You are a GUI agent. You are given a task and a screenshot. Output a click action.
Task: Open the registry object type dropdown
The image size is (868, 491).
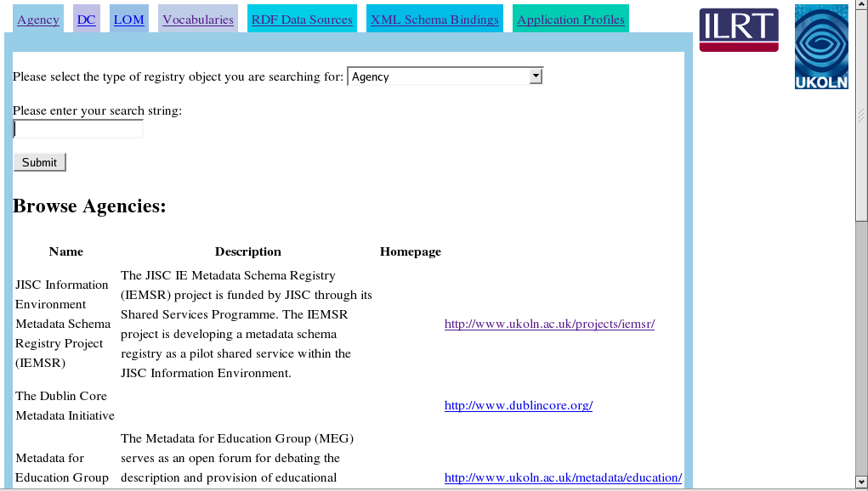pos(445,76)
